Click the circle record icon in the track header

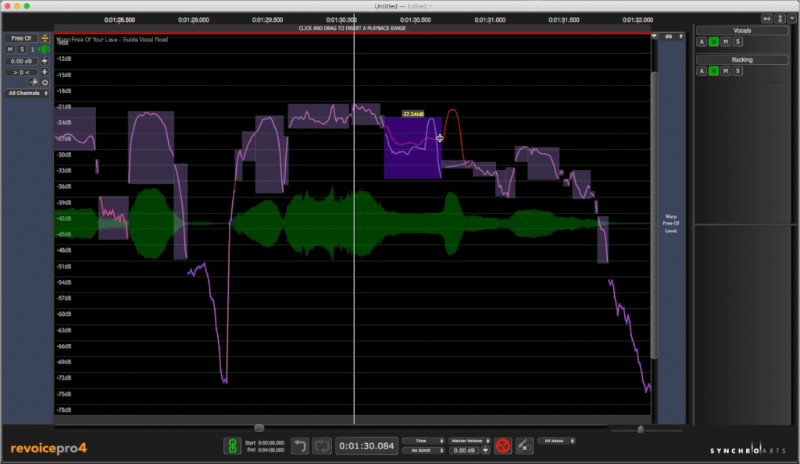(x=45, y=82)
